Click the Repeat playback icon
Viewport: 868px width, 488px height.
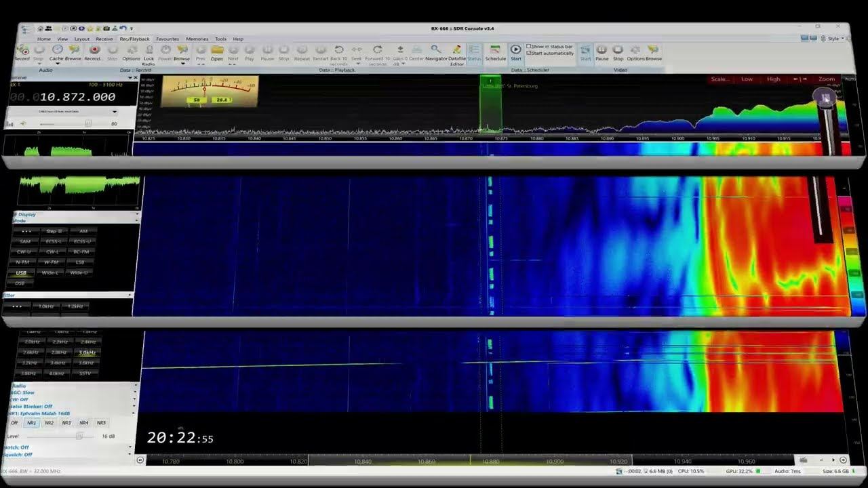click(x=302, y=49)
